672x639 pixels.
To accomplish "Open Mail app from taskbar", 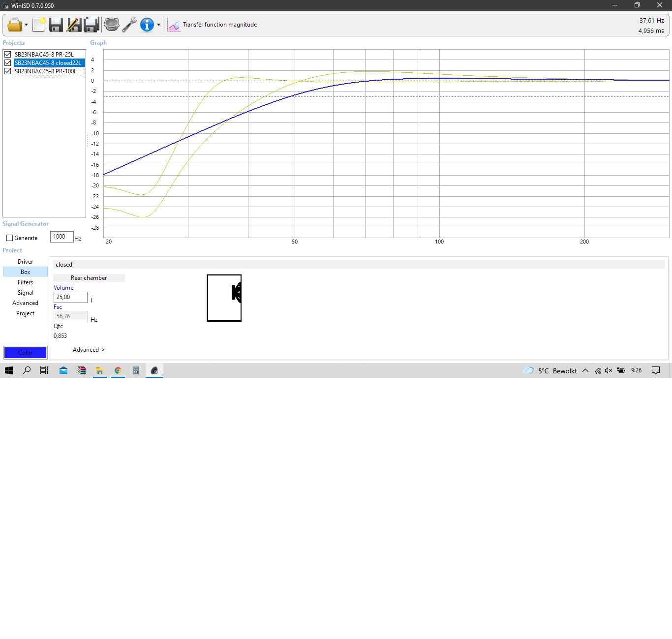I will tap(63, 370).
